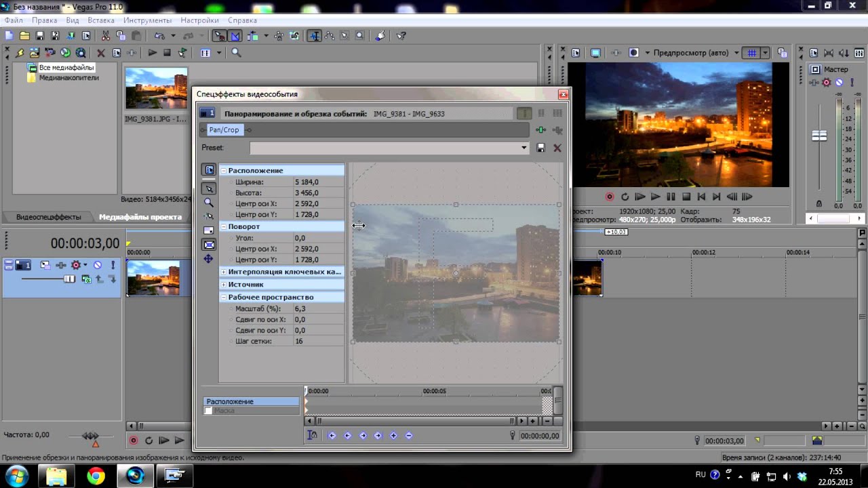Click the record button under the preview
The width and height of the screenshot is (868, 488).
[610, 197]
